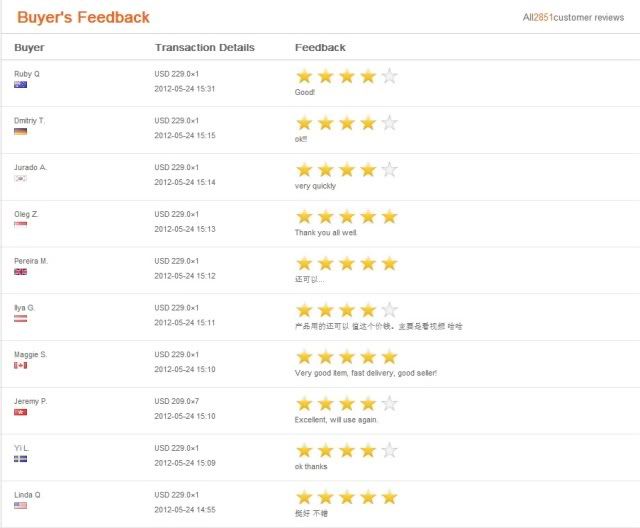Click the empty fifth star in Ruby Q.'s rating

click(389, 76)
